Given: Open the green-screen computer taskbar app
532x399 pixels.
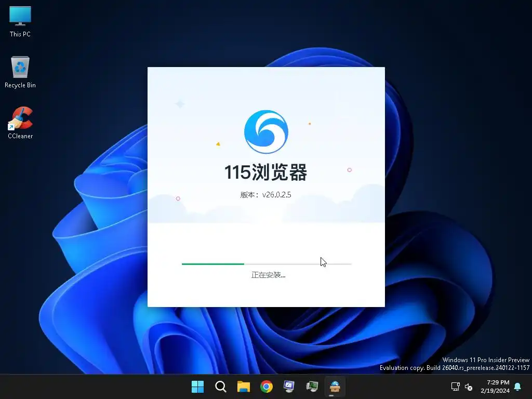Looking at the screenshot, I should tap(312, 387).
